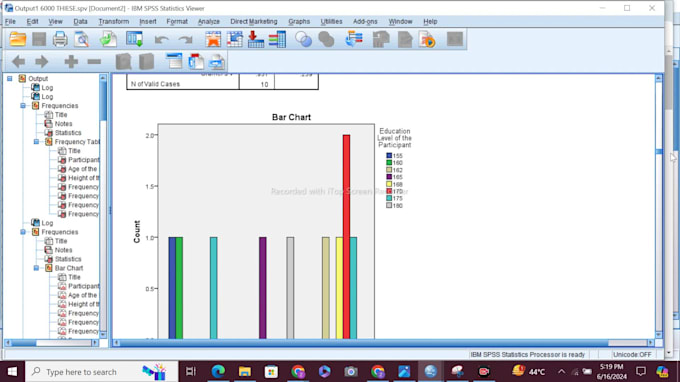680x382 pixels.
Task: Click the purple bar in chart
Action: pos(263,287)
